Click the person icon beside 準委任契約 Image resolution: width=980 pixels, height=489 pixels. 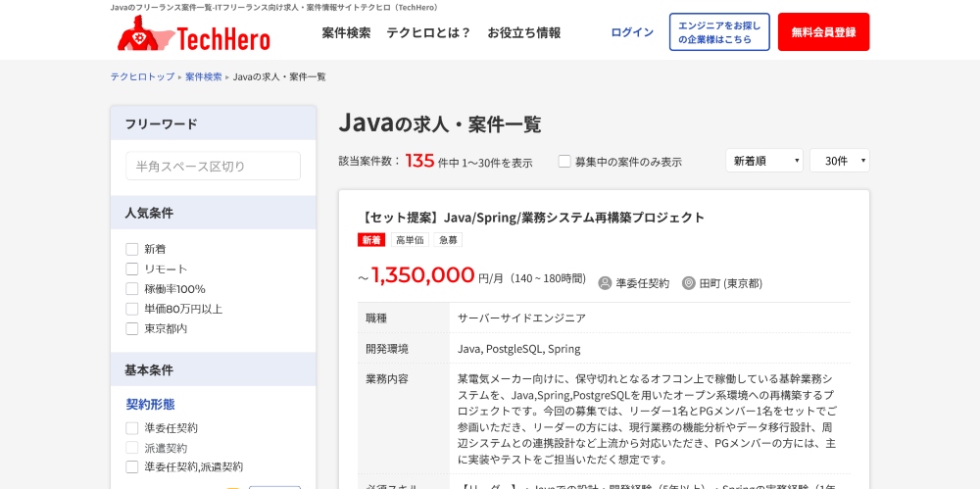click(605, 283)
